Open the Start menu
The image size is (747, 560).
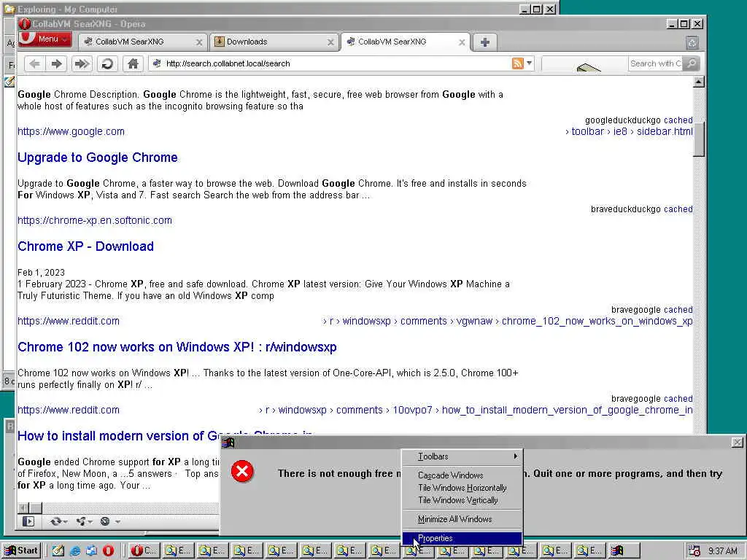pyautogui.click(x=21, y=551)
